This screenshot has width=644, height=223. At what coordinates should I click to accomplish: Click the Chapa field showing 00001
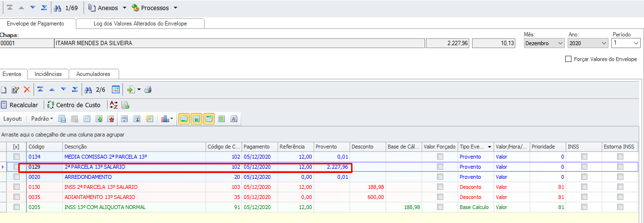[27, 43]
